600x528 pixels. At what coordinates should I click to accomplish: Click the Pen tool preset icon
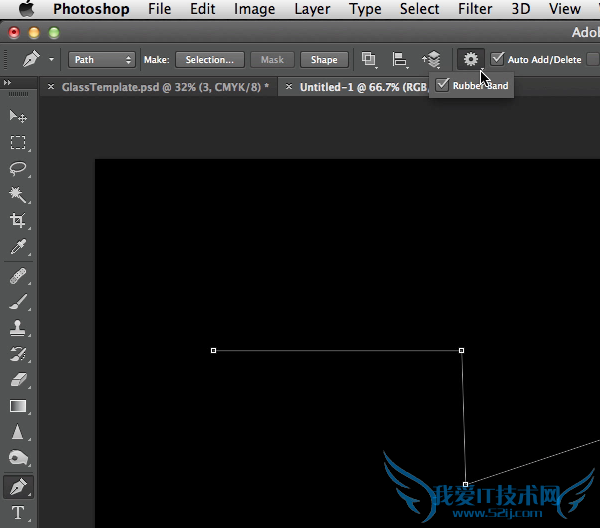31,59
